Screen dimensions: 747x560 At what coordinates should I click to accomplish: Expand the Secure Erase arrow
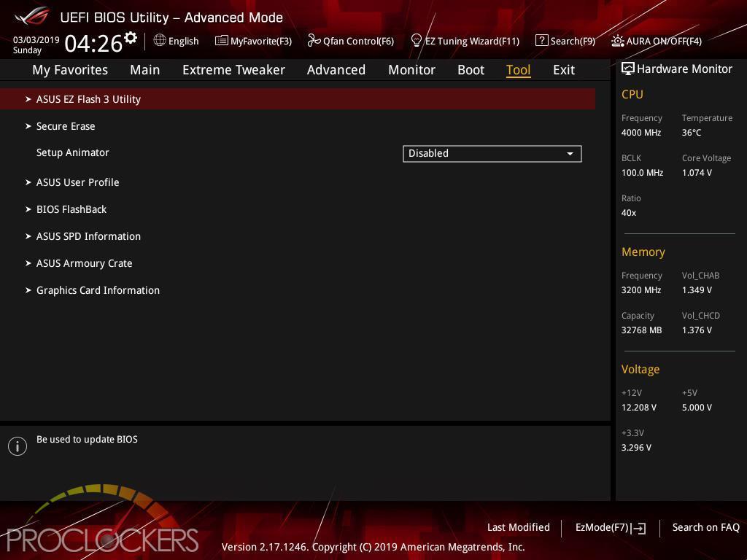tap(28, 126)
